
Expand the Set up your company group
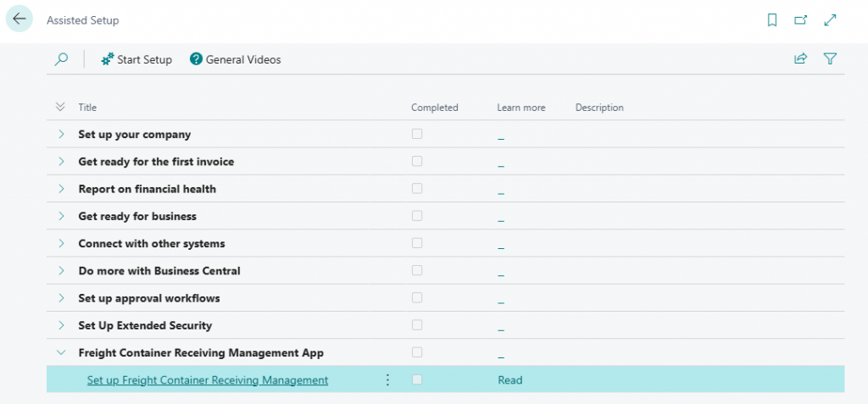61,134
